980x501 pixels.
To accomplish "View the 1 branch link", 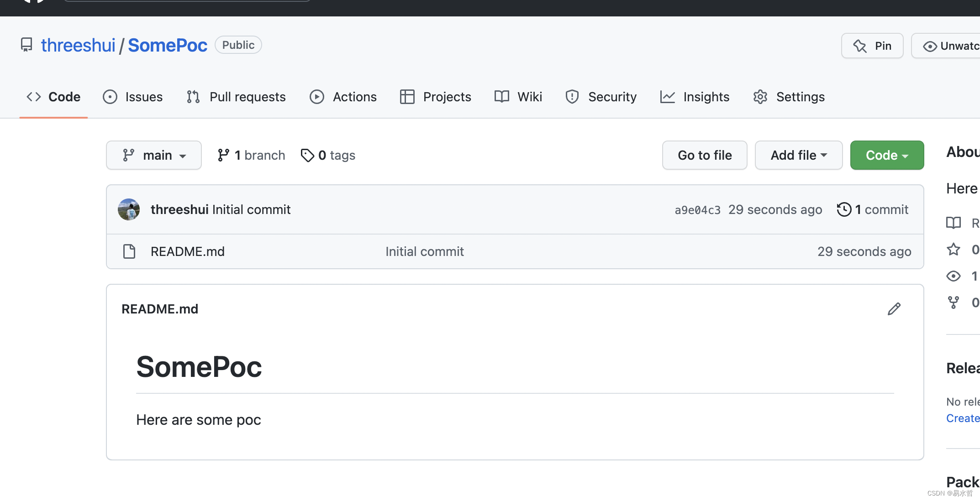I will (251, 155).
